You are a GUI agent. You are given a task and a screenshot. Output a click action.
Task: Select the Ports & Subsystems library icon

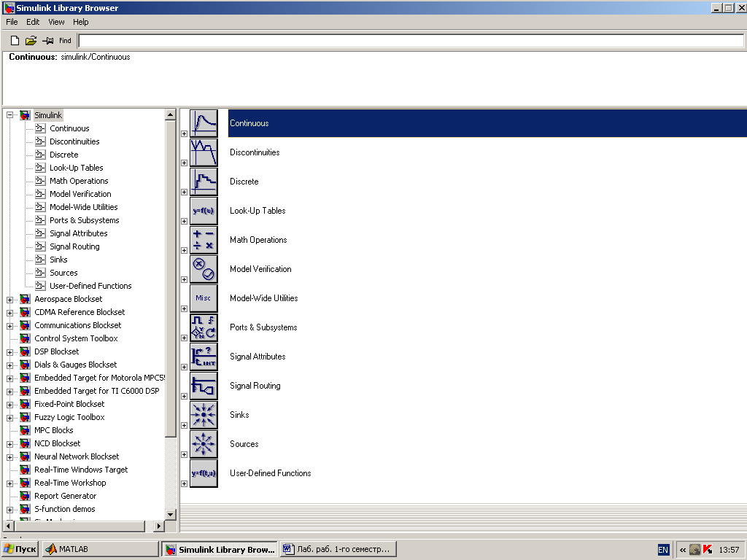coord(204,327)
